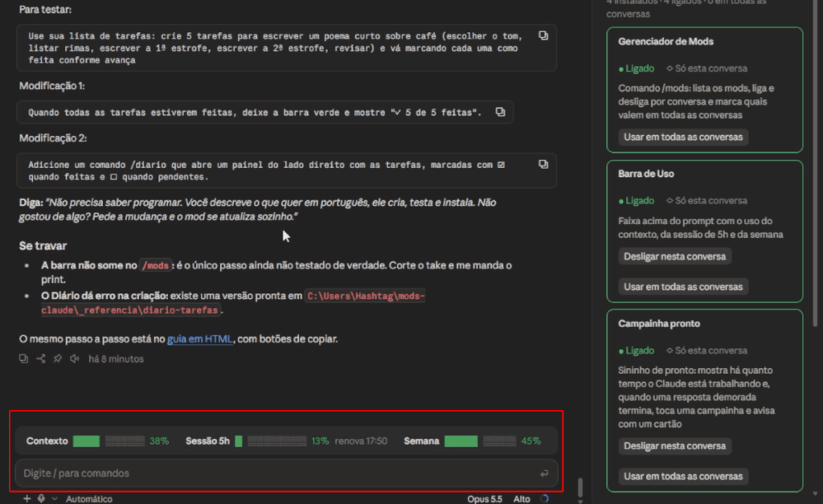Click the 45% Semana value
823x504 pixels.
(530, 441)
